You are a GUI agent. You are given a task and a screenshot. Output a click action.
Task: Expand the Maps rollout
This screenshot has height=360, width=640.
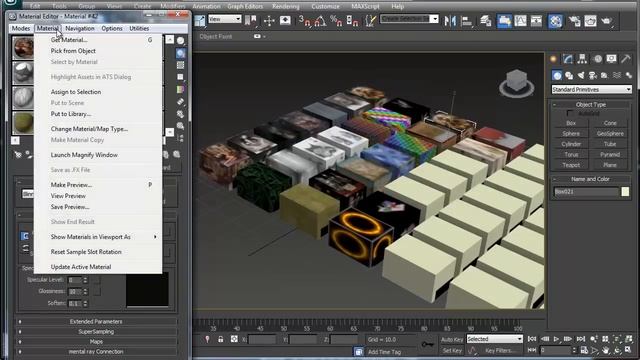pos(96,341)
